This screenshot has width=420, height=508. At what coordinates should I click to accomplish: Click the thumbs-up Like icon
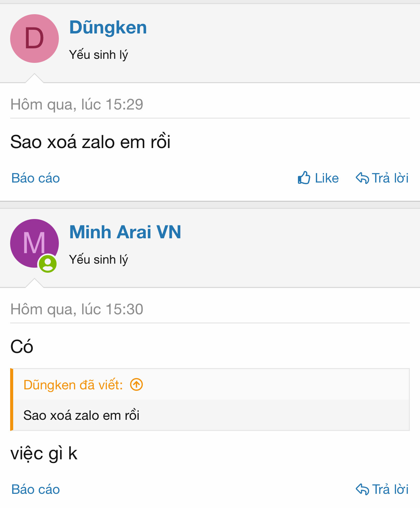pos(304,178)
